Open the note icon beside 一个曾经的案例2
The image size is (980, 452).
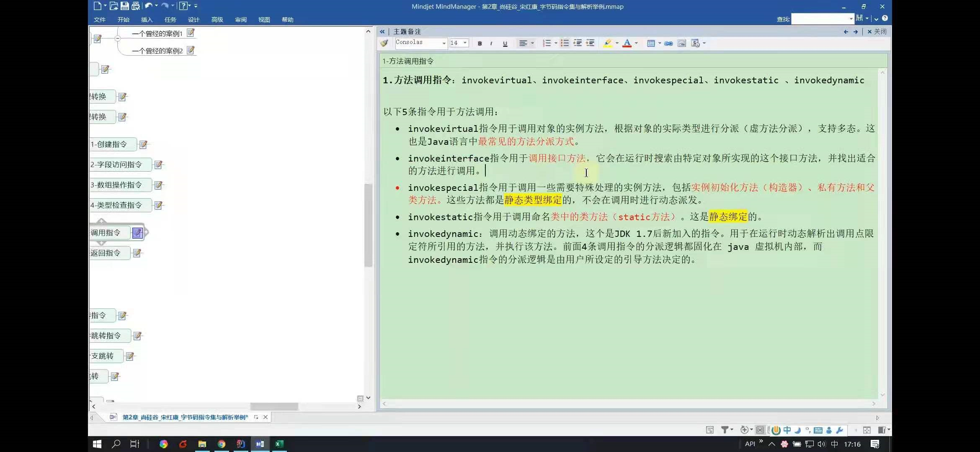[x=191, y=50]
